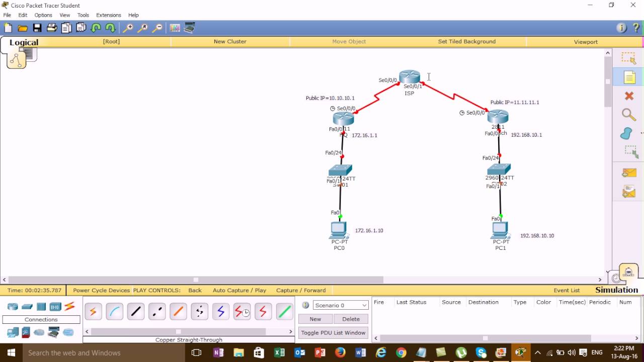Select the PC1 computer on the canvas
The height and width of the screenshot is (362, 644).
pyautogui.click(x=500, y=230)
